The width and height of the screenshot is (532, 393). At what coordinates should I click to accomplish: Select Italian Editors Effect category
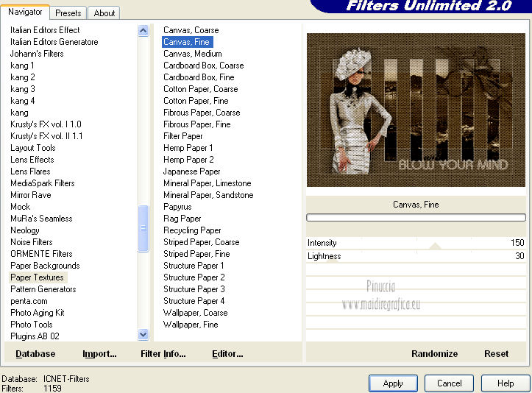pos(45,30)
